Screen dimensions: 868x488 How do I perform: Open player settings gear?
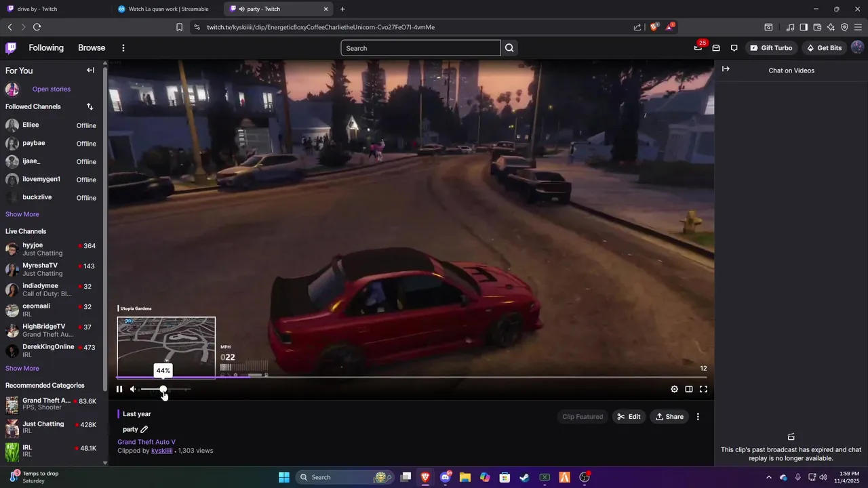(674, 389)
